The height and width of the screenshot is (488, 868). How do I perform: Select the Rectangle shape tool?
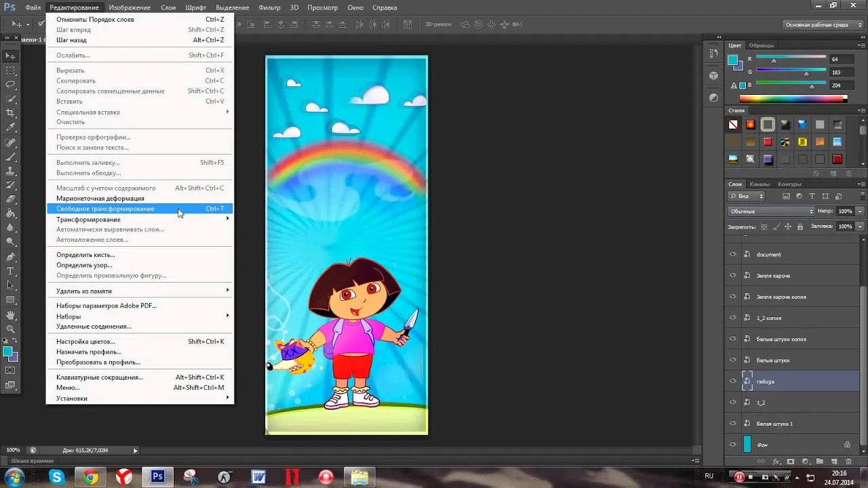point(10,300)
